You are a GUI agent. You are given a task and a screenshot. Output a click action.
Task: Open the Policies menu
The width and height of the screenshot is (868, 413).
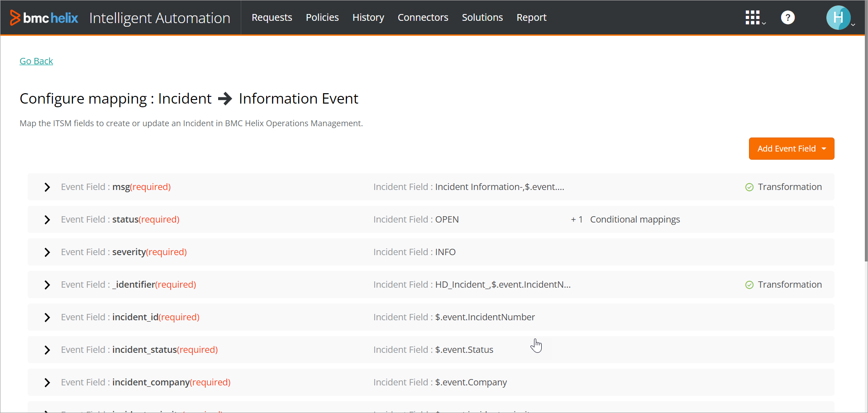pos(322,18)
